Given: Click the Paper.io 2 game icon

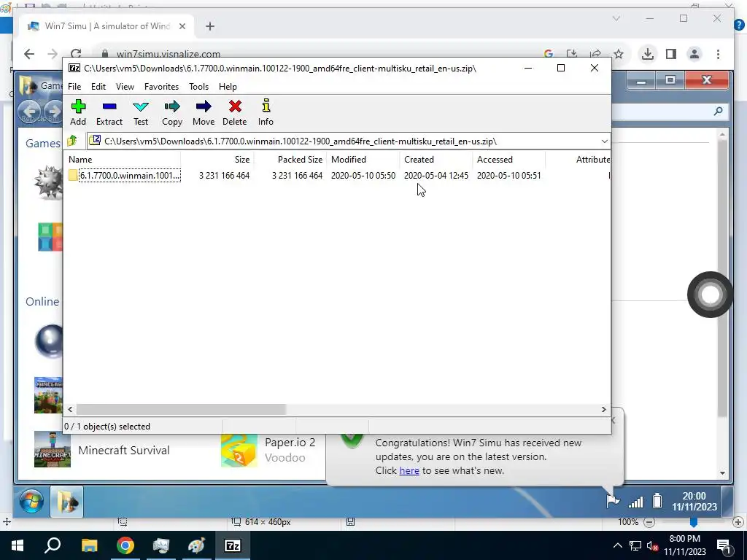Looking at the screenshot, I should pyautogui.click(x=239, y=450).
